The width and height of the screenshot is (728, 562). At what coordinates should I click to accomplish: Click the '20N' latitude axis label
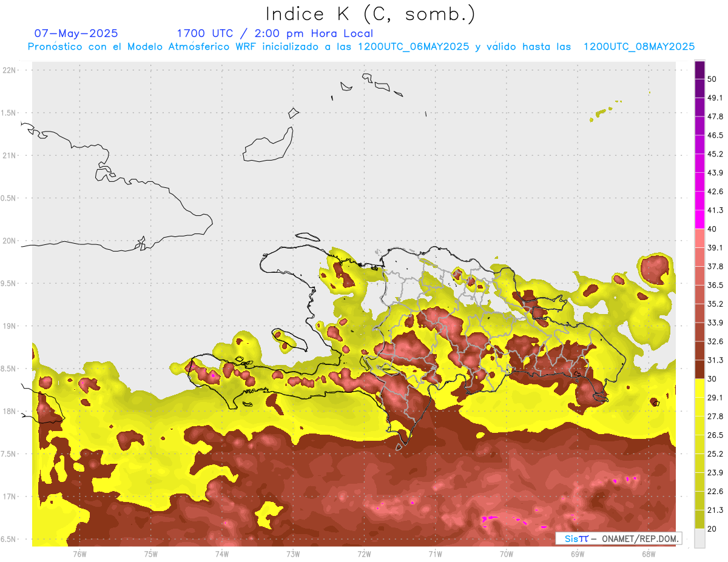(x=10, y=241)
